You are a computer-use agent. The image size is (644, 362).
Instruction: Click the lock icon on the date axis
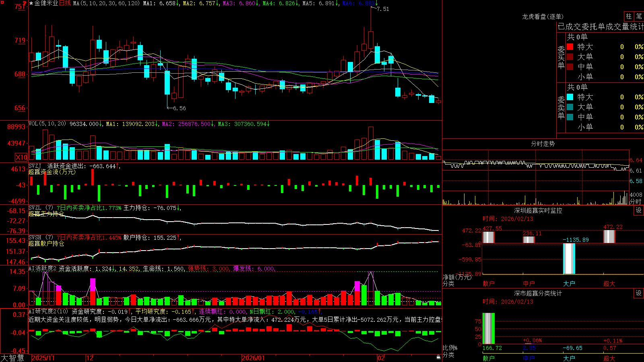coord(438,357)
